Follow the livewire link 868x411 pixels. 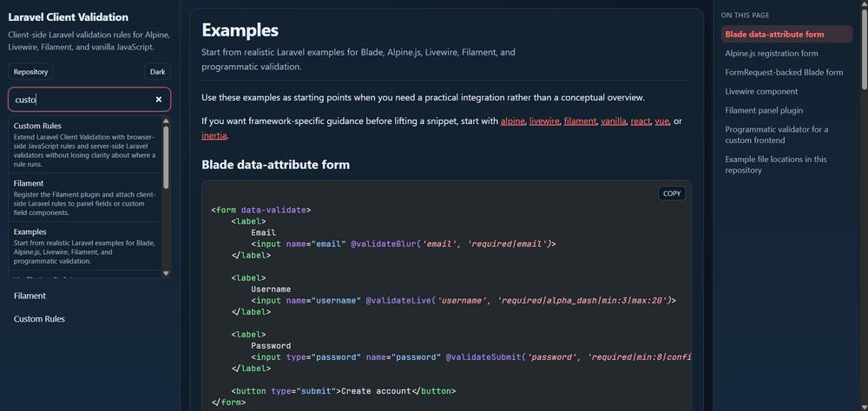(x=544, y=121)
